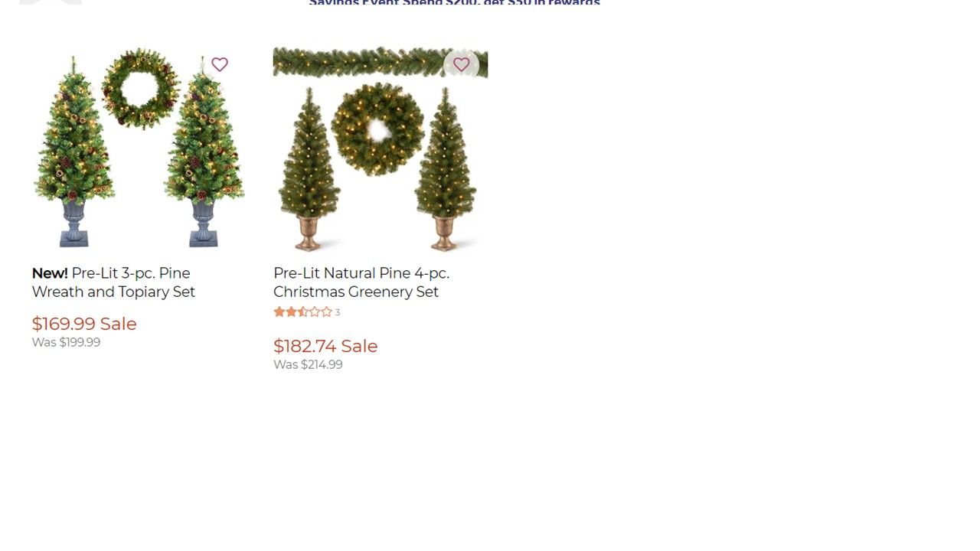This screenshot has height=551, width=980.
Task: Click the Was $214.99 original price
Action: click(x=308, y=365)
